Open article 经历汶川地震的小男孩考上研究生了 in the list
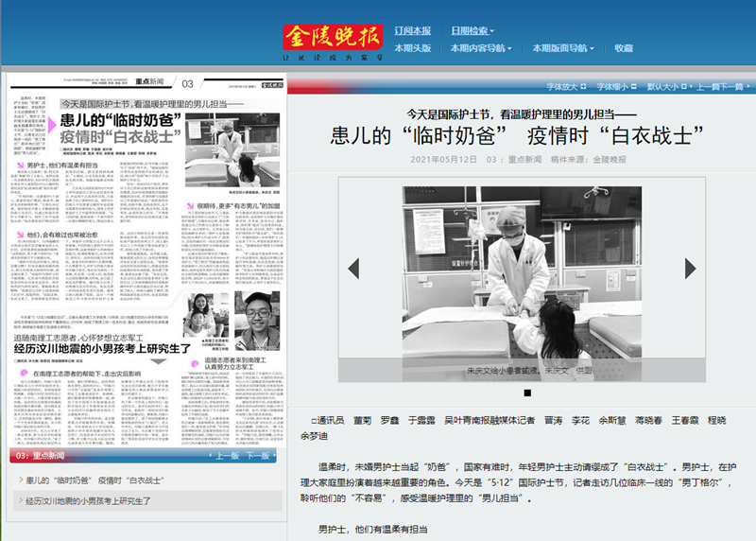Image resolution: width=756 pixels, height=541 pixels. coord(88,501)
